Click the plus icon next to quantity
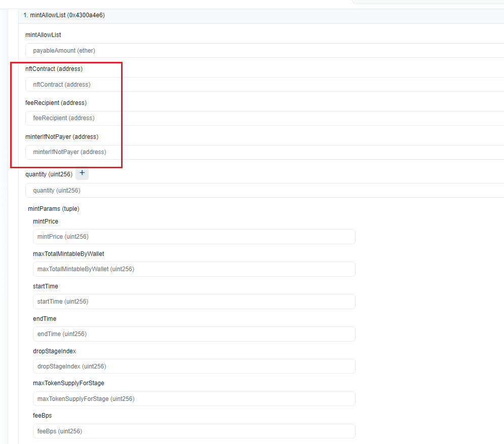 82,173
